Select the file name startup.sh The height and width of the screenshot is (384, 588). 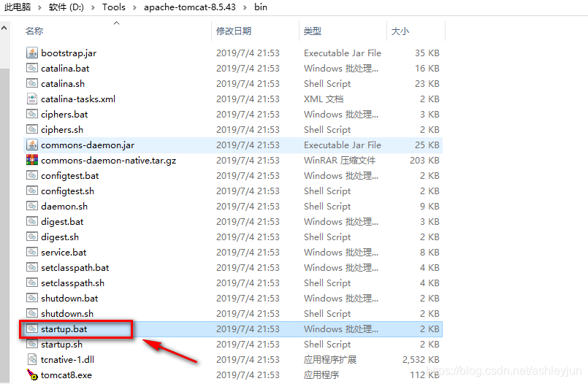pyautogui.click(x=61, y=345)
